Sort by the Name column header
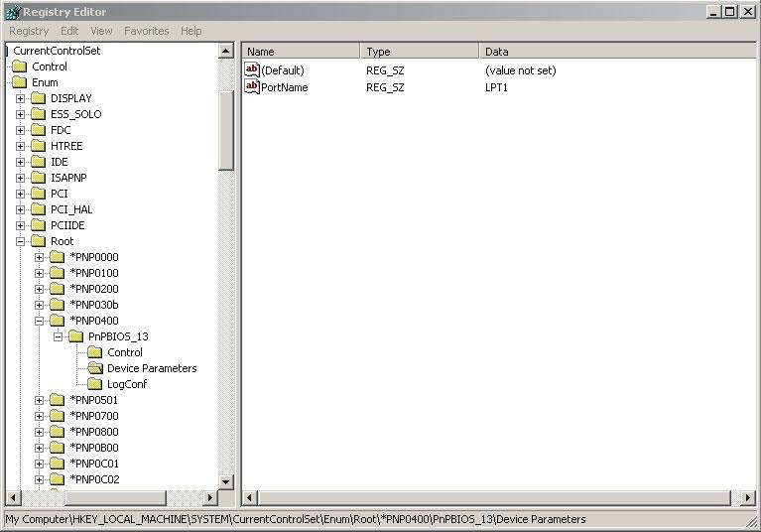 [x=301, y=52]
